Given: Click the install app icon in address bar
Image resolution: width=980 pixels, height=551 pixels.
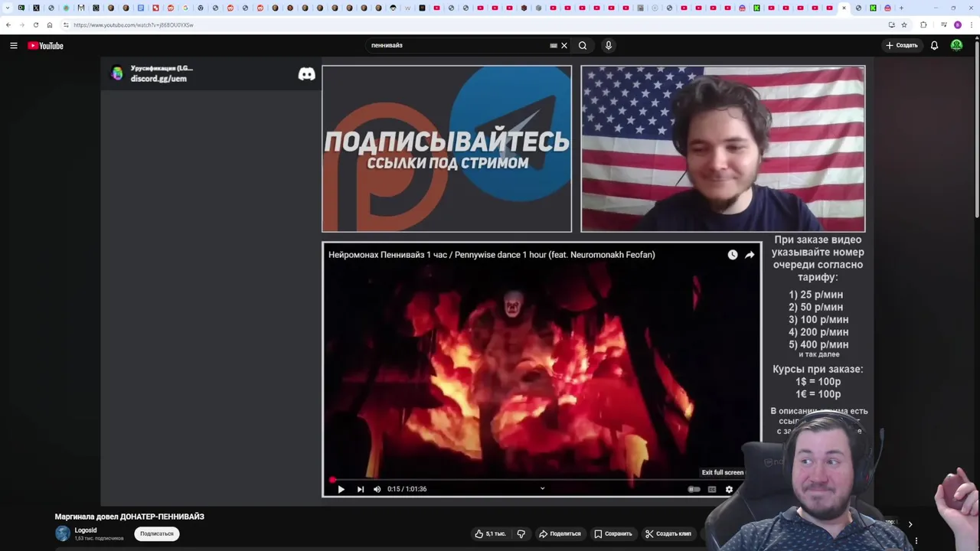Looking at the screenshot, I should click(891, 24).
